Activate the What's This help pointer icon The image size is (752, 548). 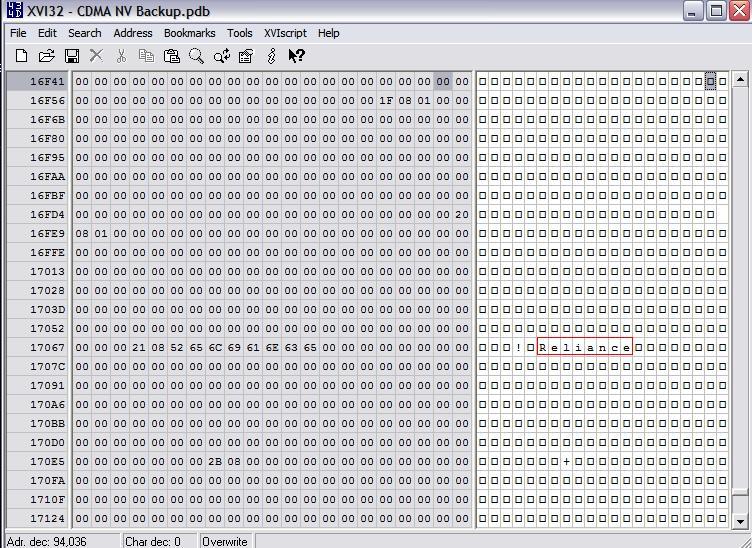[x=296, y=56]
